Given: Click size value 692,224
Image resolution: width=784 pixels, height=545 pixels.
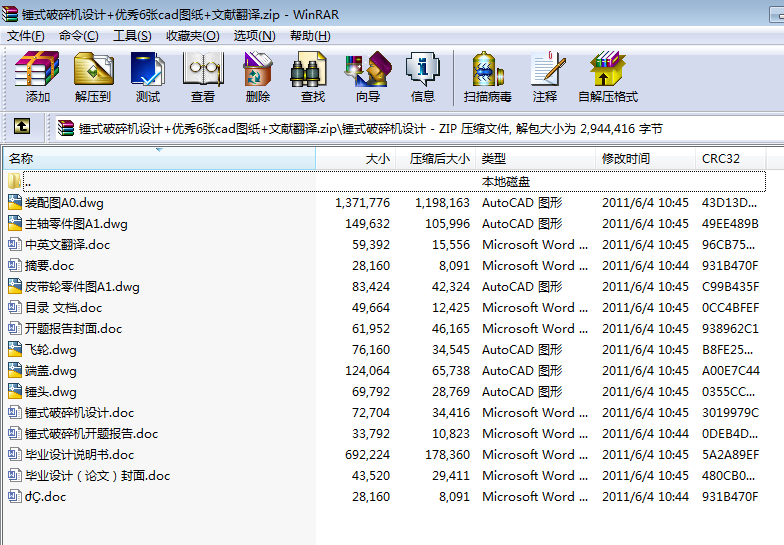Looking at the screenshot, I should tap(368, 454).
